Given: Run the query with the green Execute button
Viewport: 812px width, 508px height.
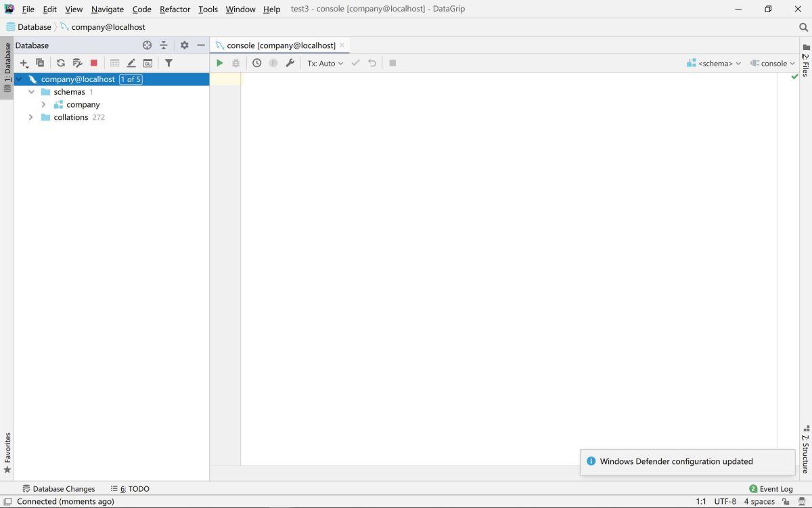Looking at the screenshot, I should pos(219,63).
